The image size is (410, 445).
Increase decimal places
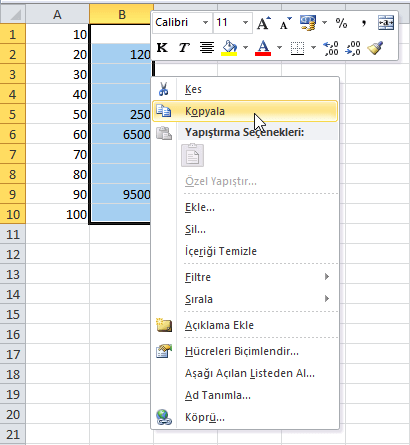[331, 48]
